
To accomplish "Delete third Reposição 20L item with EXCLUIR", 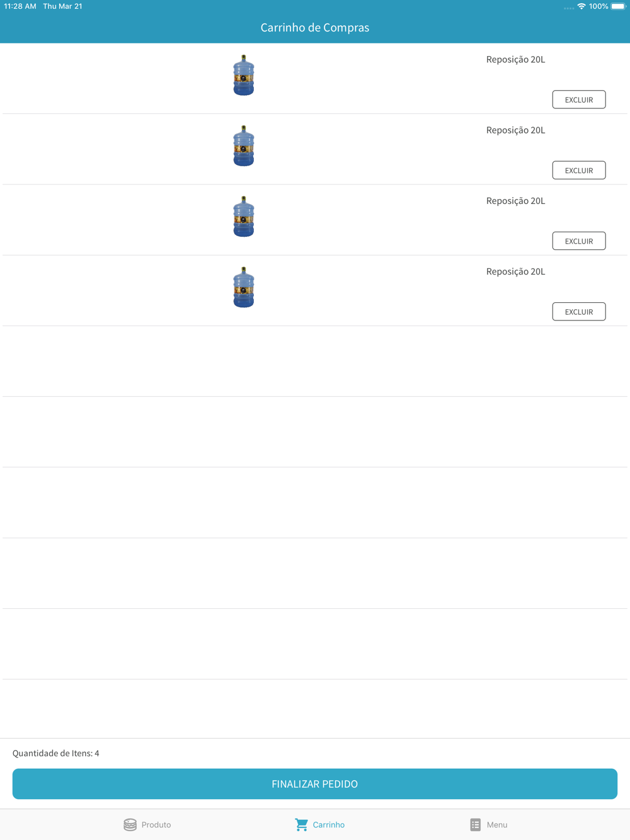I will click(579, 241).
